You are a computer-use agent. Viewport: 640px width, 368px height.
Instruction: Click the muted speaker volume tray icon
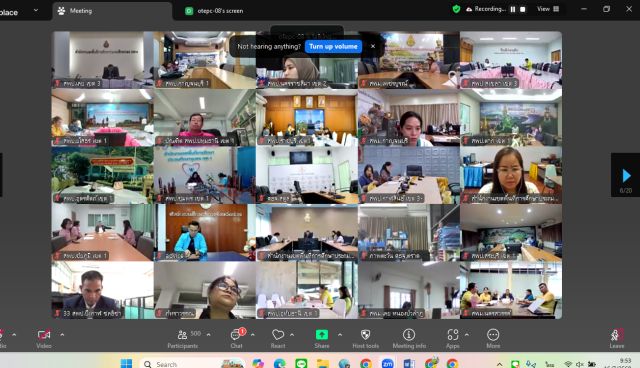coord(580,364)
